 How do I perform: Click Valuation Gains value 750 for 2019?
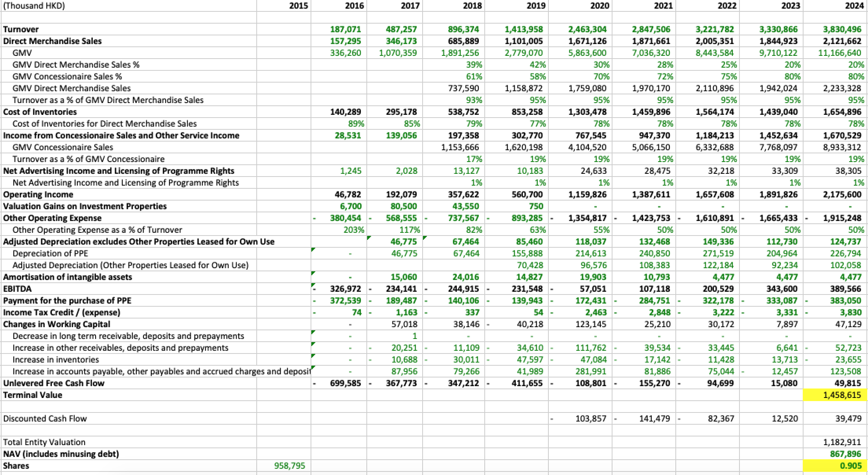[x=536, y=206]
